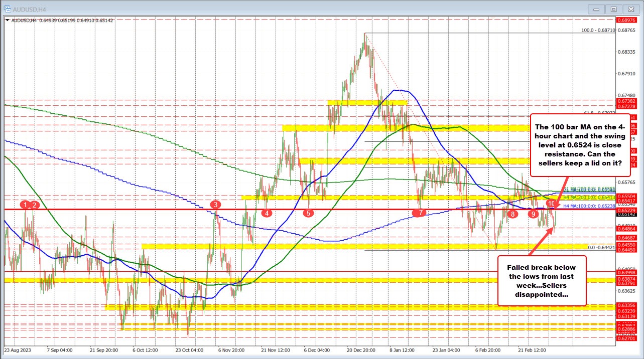This screenshot has height=359, width=644.
Task: Select the 'Failed break below the lows' annotation
Action: 541,281
